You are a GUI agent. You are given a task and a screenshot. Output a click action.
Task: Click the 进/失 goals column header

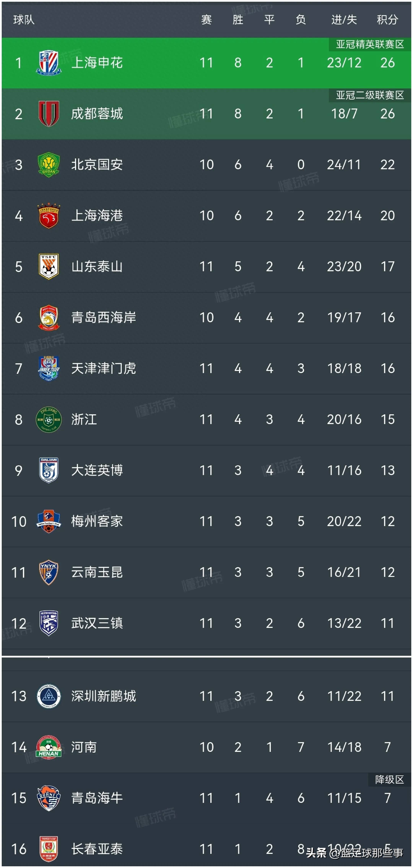click(344, 19)
